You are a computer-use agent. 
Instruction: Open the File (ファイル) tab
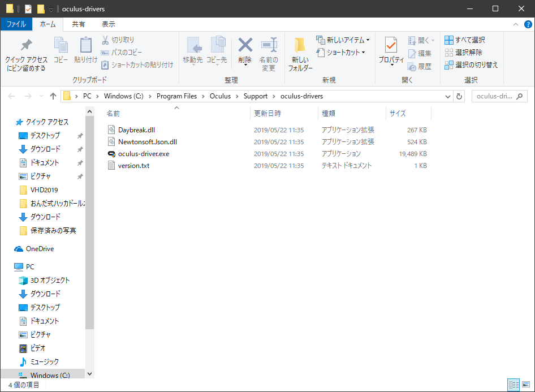(x=16, y=24)
